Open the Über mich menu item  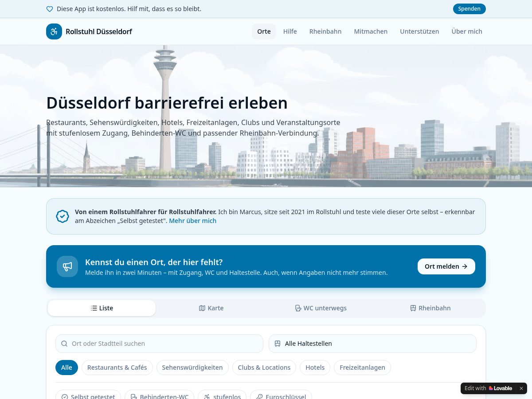[467, 31]
